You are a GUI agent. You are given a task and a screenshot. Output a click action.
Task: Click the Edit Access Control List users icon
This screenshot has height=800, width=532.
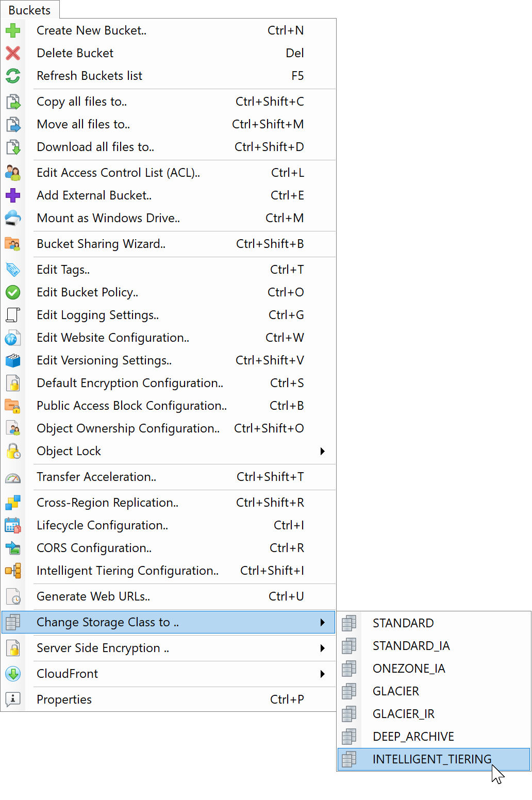pos(13,173)
